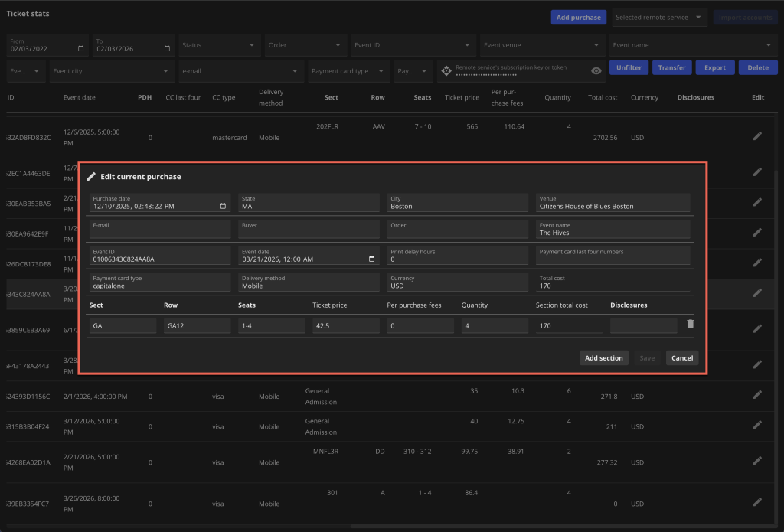Viewport: 784px width, 532px height.
Task: Click calendar icon in the From date filter
Action: click(x=81, y=49)
